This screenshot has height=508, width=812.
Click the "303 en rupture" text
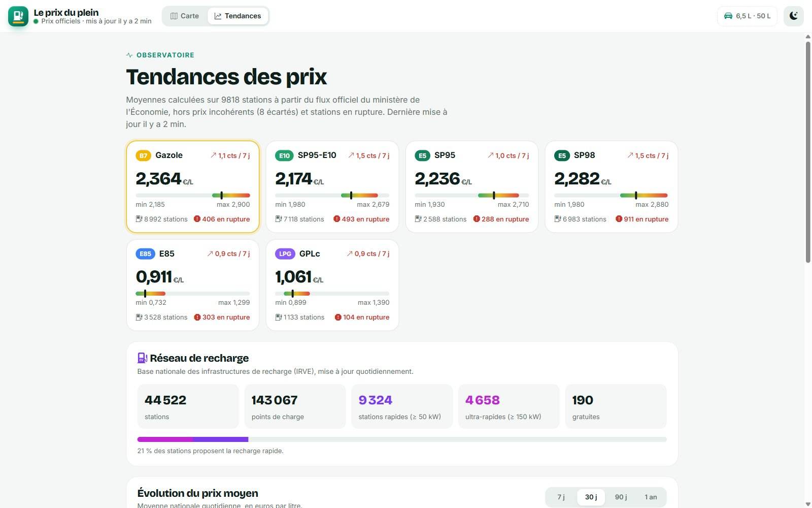coord(226,317)
